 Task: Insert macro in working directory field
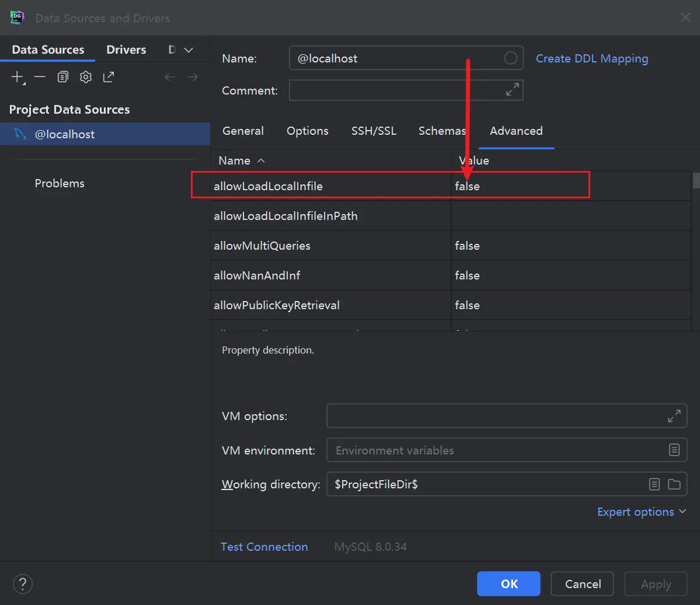click(x=654, y=484)
